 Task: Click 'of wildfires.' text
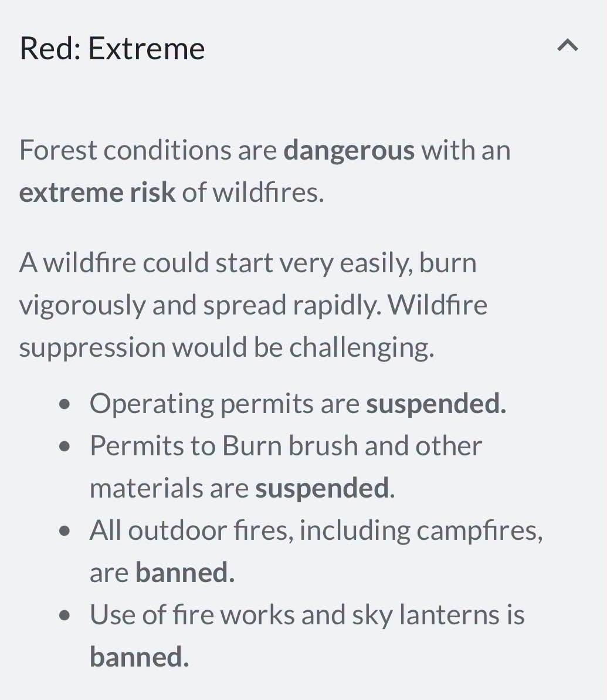click(x=253, y=193)
